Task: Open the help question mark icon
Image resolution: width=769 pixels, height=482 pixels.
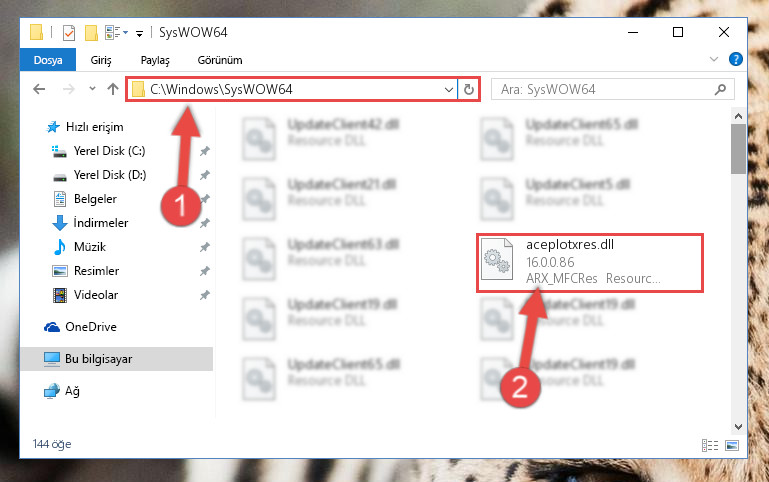Action: coord(735,59)
